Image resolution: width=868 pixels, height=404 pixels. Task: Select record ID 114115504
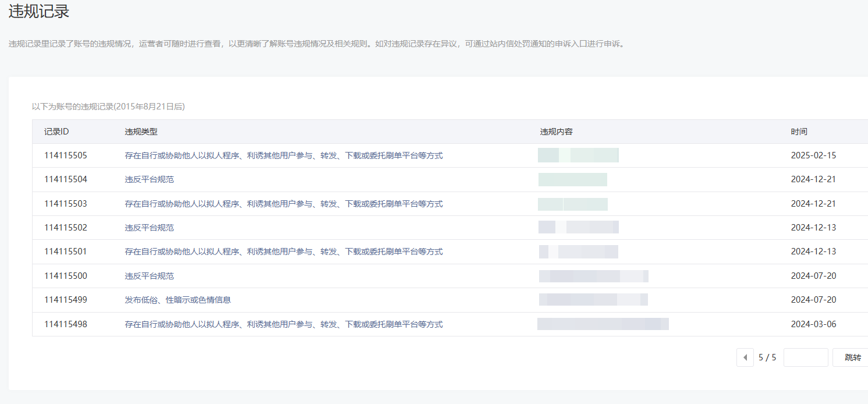(x=66, y=179)
